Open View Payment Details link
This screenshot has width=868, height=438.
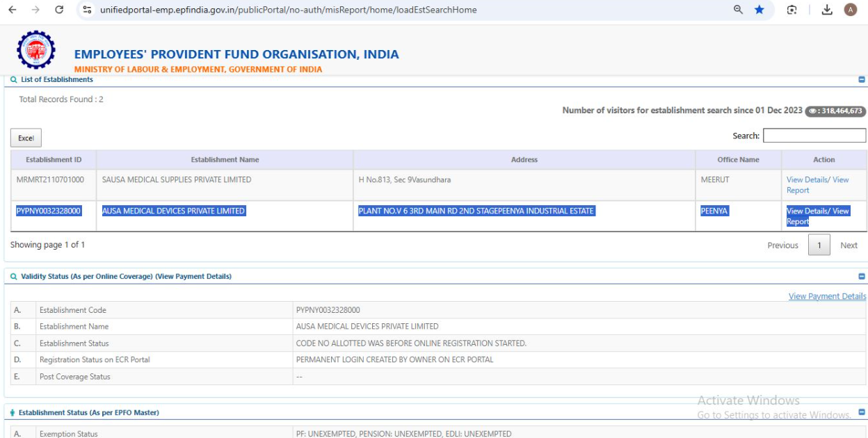(827, 296)
